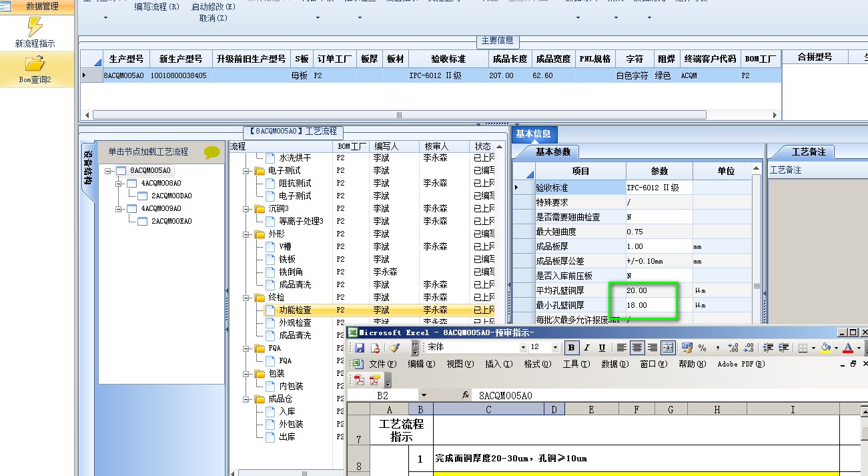This screenshot has width=868, height=476.
Task: Click the yellow speech bubble icon
Action: [211, 152]
